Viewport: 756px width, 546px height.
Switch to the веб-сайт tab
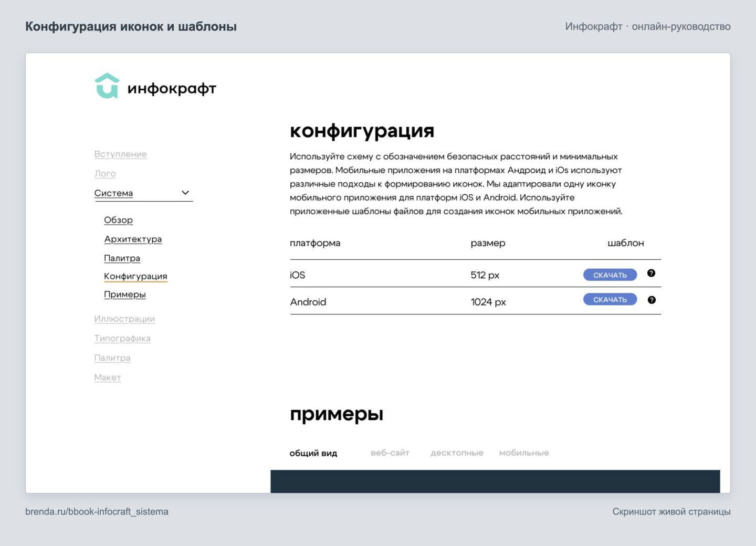(x=390, y=453)
